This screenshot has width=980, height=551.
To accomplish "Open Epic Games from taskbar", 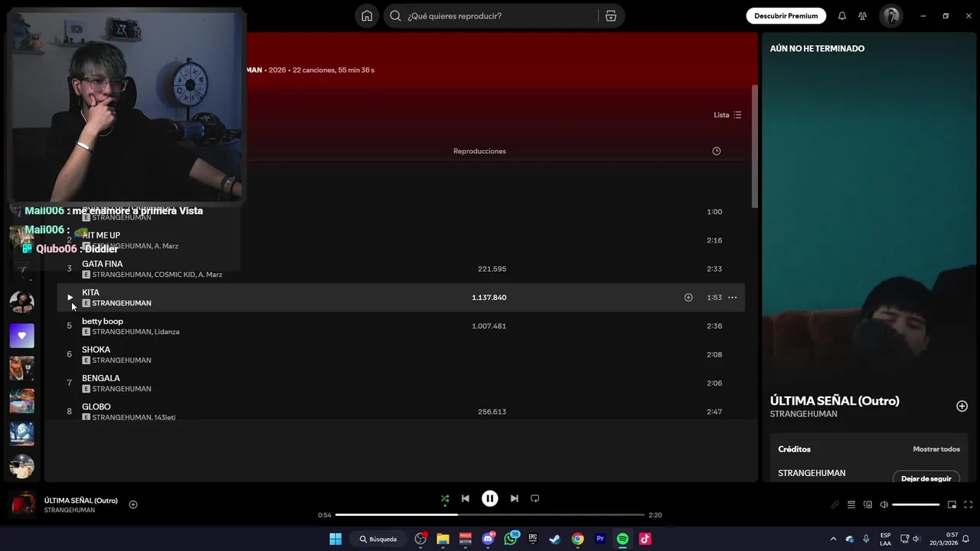I will (x=533, y=539).
